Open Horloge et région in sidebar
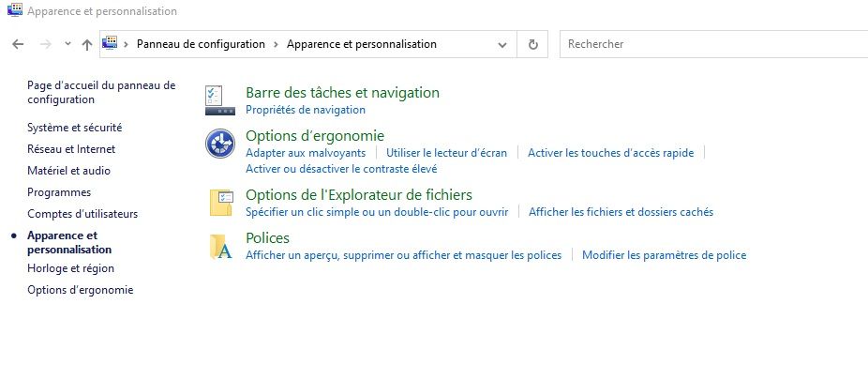The image size is (868, 380). point(70,268)
